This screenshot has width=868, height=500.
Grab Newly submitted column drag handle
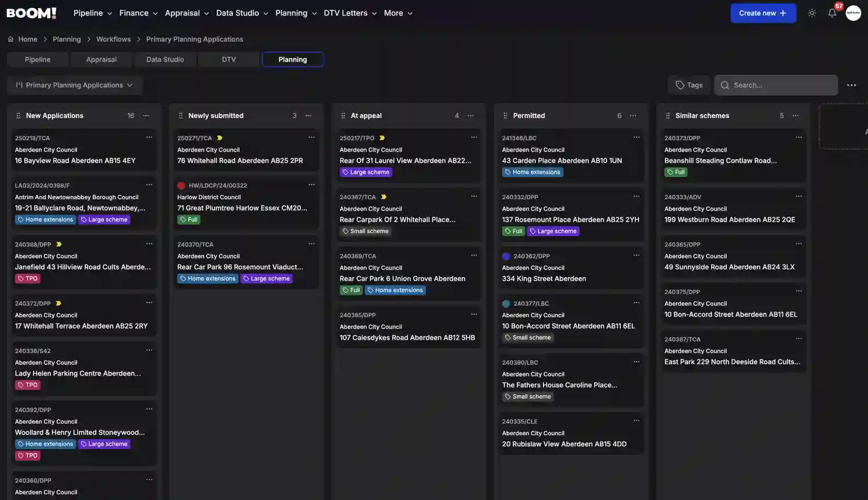click(x=181, y=116)
